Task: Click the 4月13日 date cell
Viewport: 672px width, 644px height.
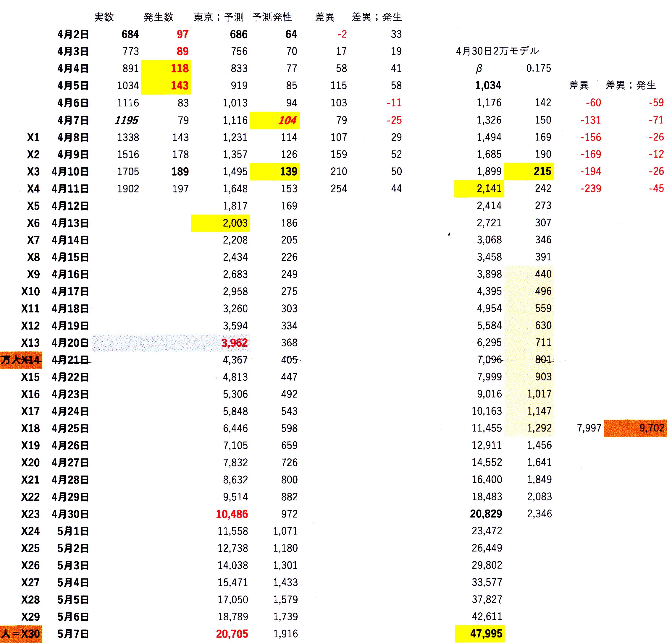Action: (x=70, y=223)
